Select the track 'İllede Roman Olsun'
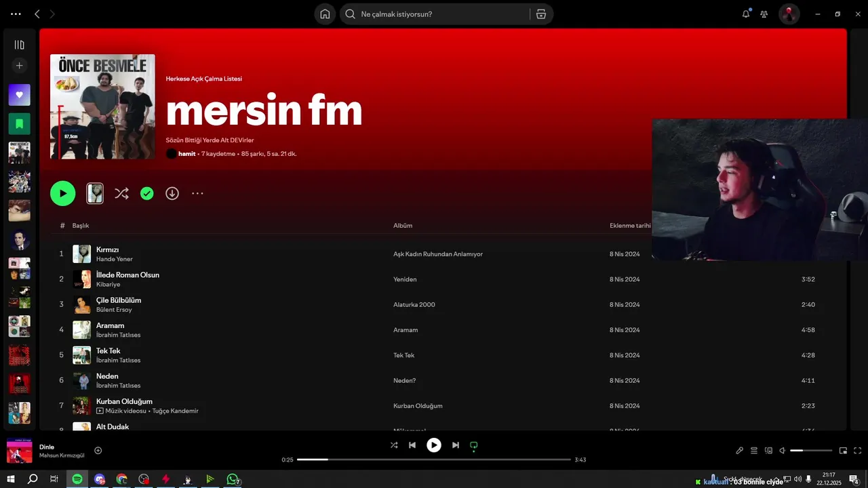 127,274
